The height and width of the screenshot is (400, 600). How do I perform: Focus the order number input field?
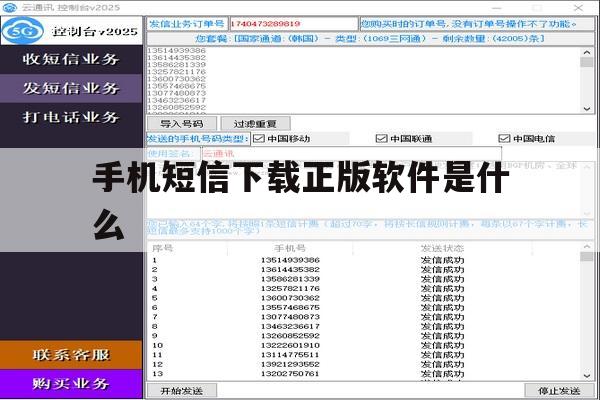pos(293,24)
